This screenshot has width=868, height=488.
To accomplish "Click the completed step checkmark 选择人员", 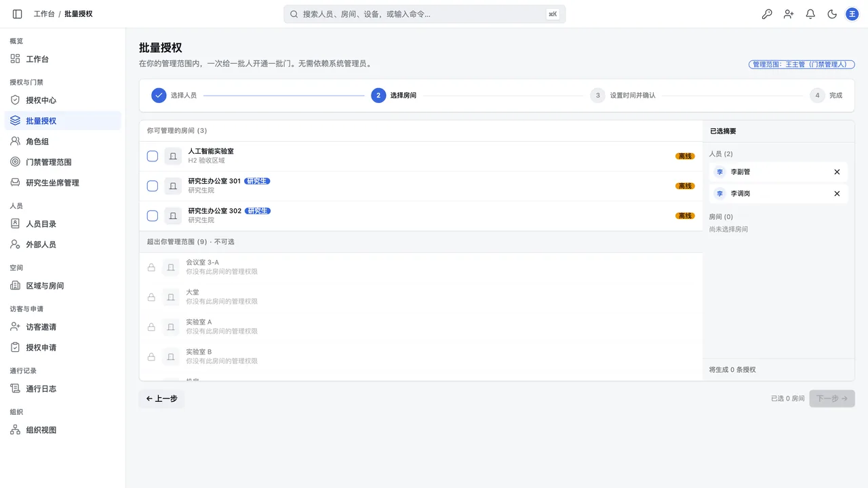I will [x=159, y=96].
